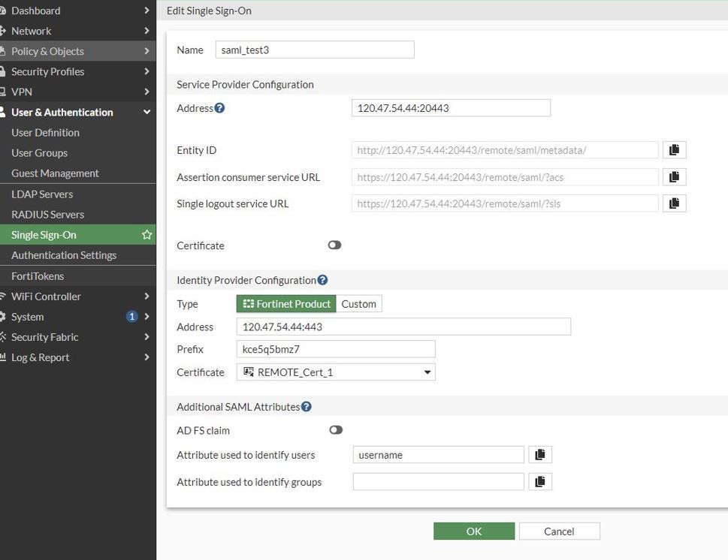Open LDAP Servers page
Screen dimensions: 728x560
coord(42,194)
